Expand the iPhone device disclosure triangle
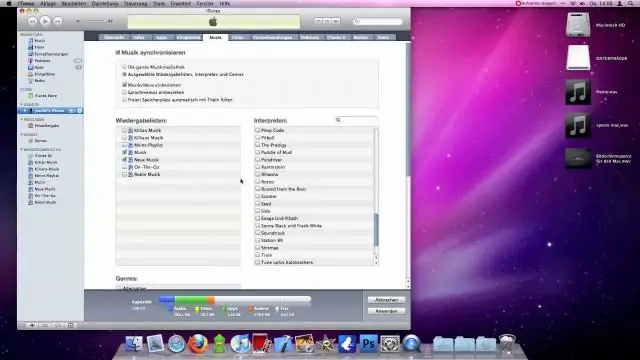The width and height of the screenshot is (640, 360). (25, 111)
